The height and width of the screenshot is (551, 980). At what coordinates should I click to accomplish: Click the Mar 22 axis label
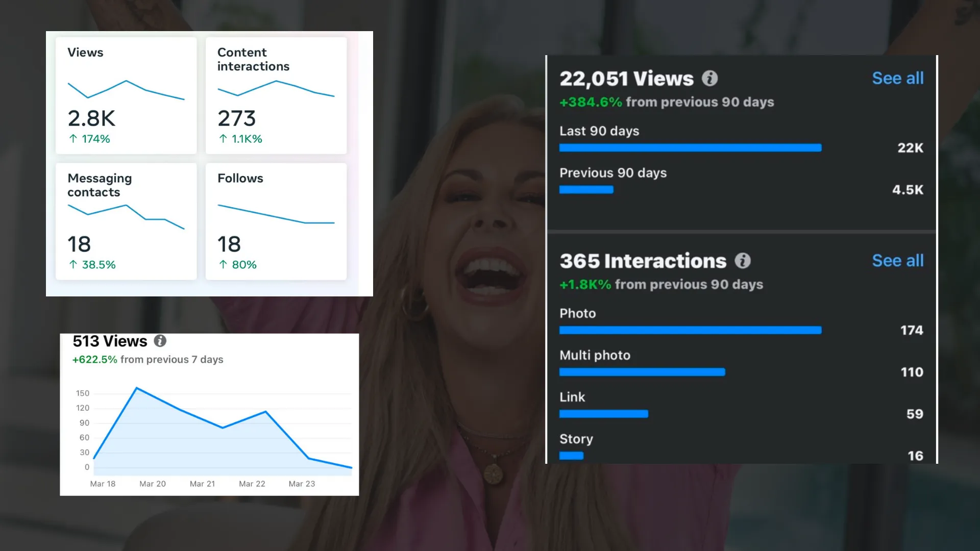point(252,484)
